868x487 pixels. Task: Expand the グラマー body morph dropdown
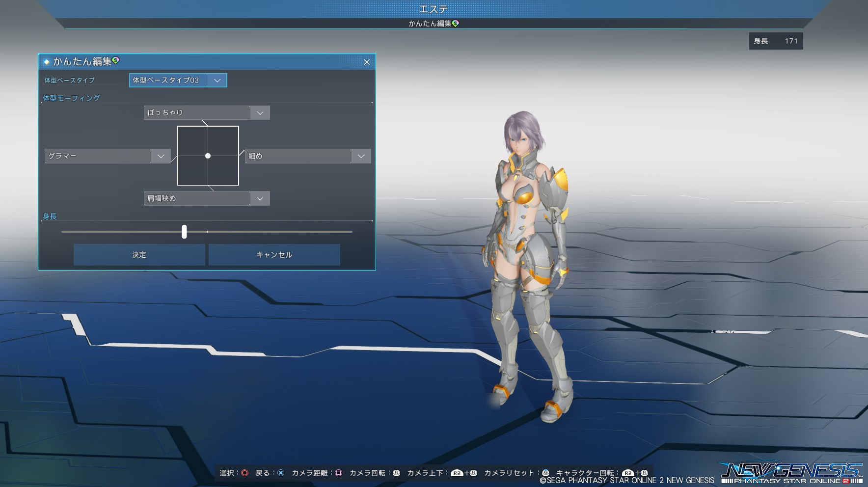pos(108,156)
